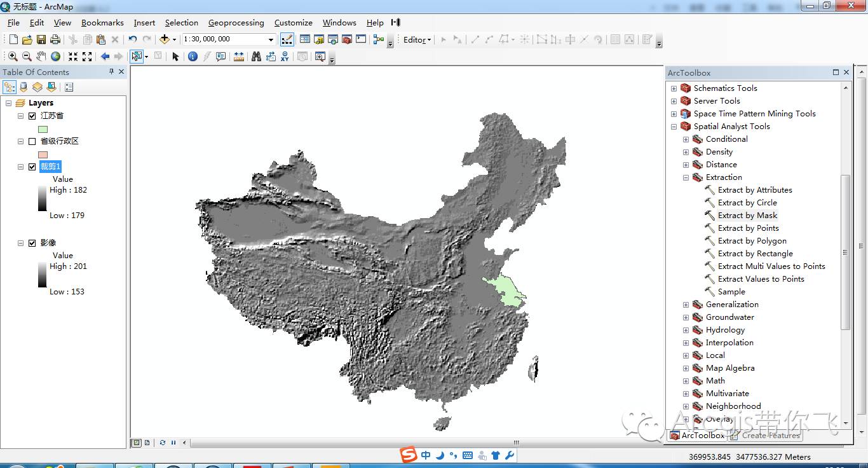
Task: Collapse the Spatial Analyst Tools toolbox
Action: tap(674, 127)
